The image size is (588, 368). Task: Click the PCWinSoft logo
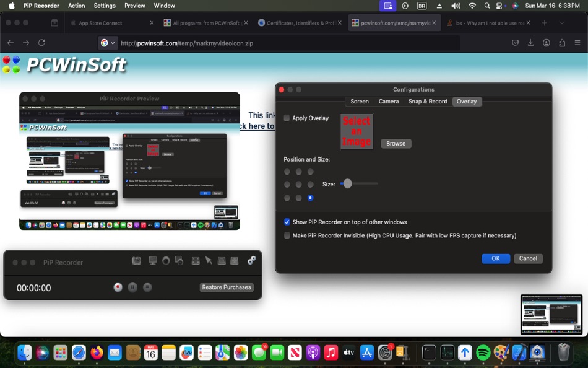pos(64,64)
